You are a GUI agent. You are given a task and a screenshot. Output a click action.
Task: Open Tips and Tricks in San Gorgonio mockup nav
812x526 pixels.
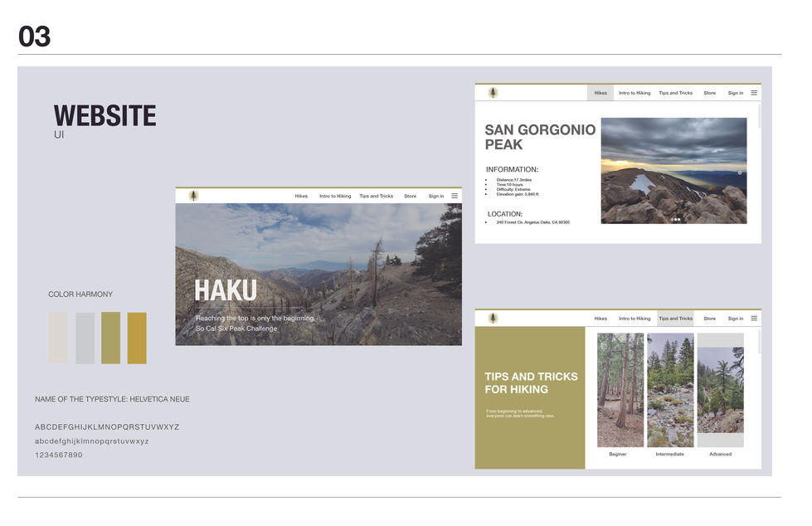pos(676,93)
